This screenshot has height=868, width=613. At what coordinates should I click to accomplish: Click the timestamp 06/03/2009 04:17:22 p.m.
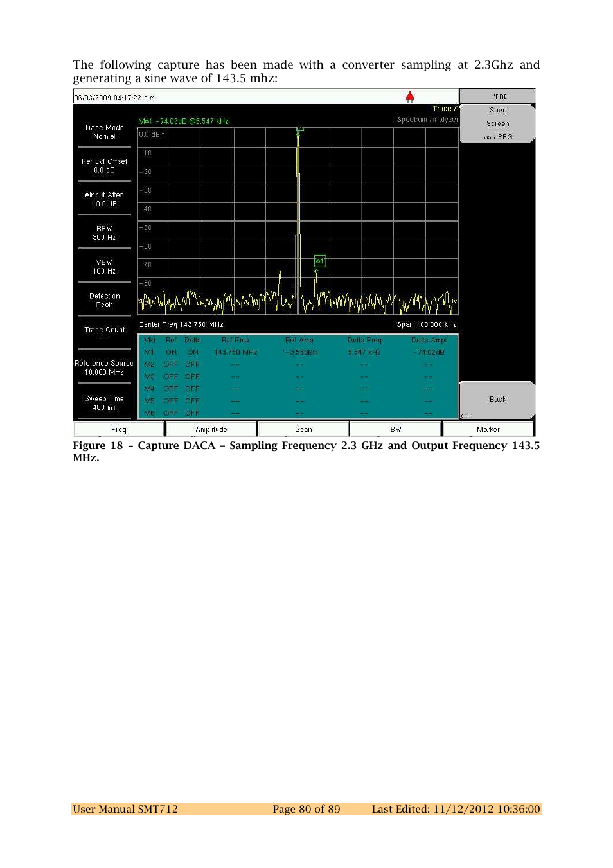[x=115, y=98]
